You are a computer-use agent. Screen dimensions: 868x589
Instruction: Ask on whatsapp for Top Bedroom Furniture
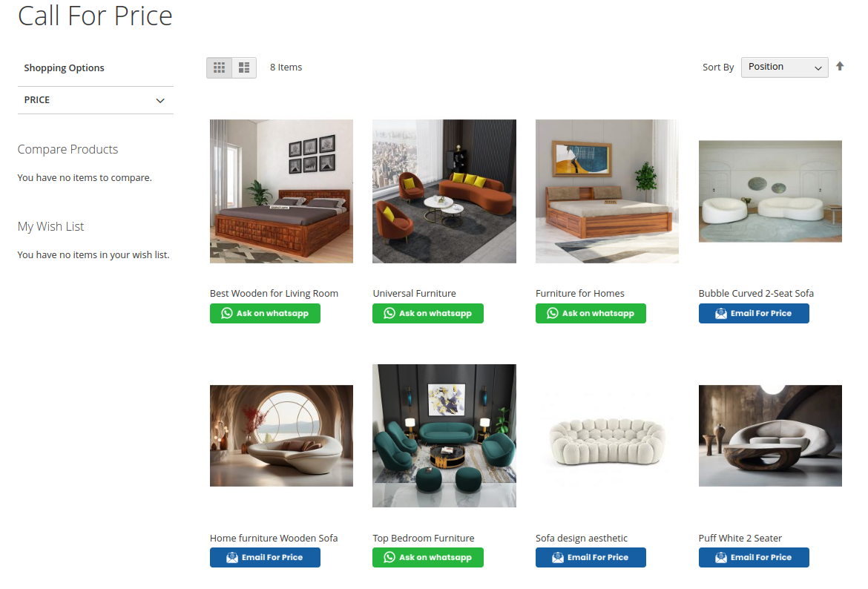(x=428, y=557)
